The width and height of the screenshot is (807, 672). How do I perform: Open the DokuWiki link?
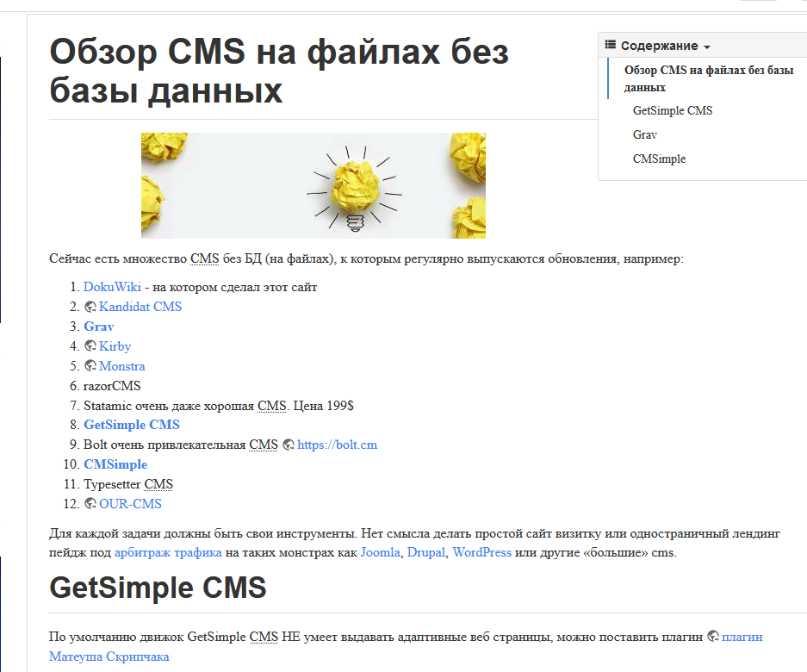click(x=112, y=287)
